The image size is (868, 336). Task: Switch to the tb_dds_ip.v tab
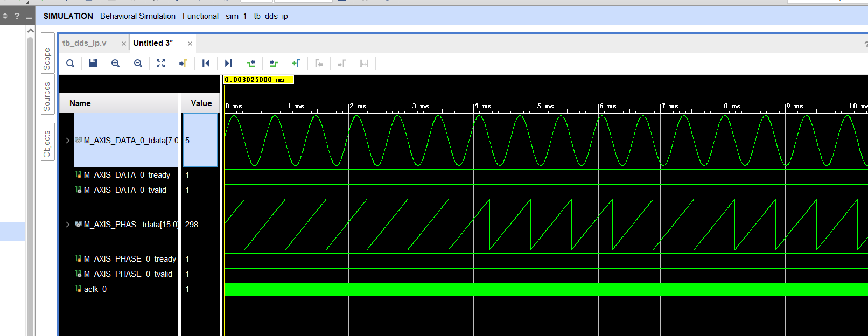tap(85, 43)
